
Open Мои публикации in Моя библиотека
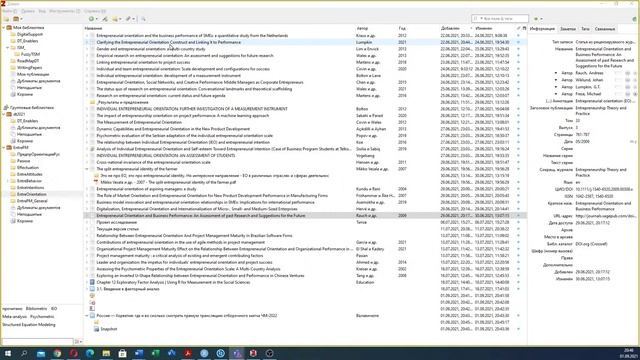pyautogui.click(x=33, y=74)
